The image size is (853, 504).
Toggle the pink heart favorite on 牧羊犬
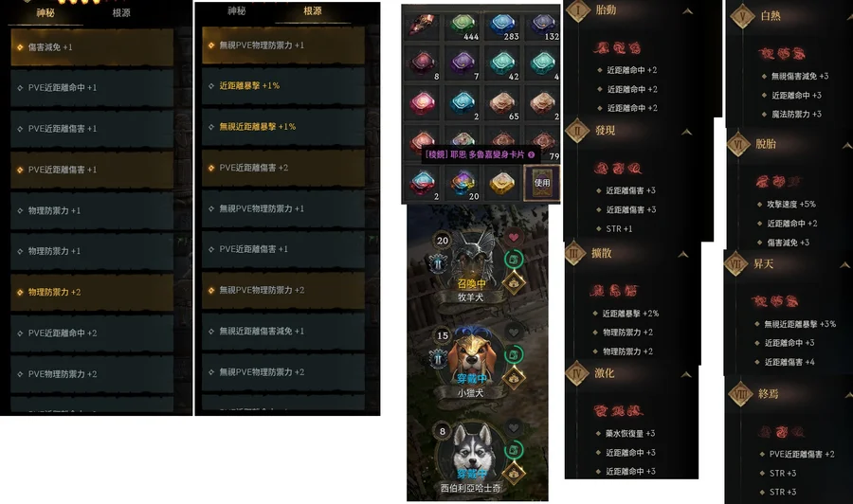click(514, 237)
